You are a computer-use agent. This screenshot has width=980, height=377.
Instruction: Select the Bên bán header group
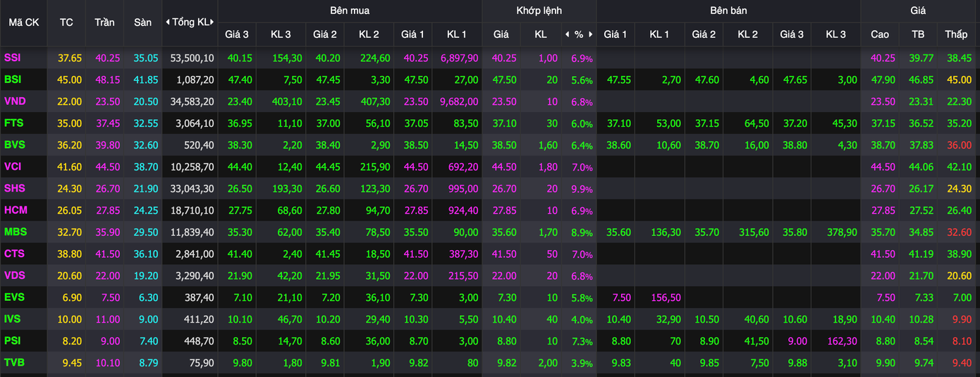point(728,11)
